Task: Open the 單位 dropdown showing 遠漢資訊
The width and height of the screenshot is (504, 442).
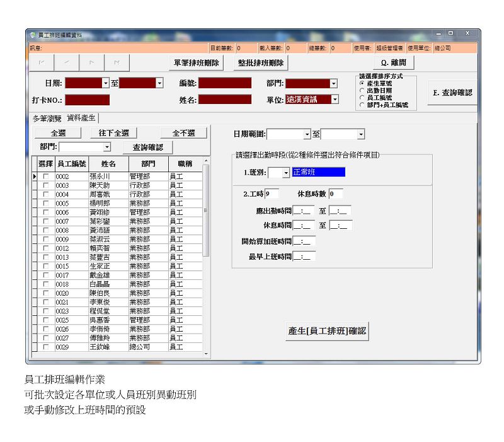Action: pyautogui.click(x=335, y=99)
